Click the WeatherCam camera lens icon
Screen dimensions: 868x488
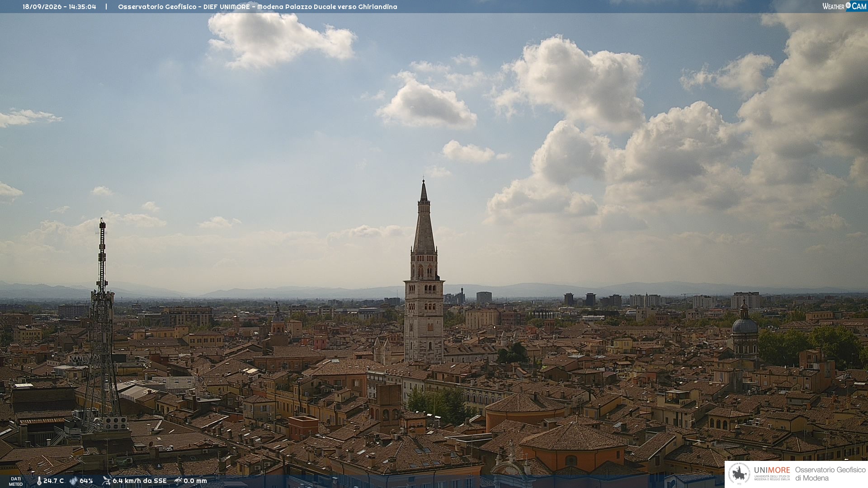tap(848, 5)
